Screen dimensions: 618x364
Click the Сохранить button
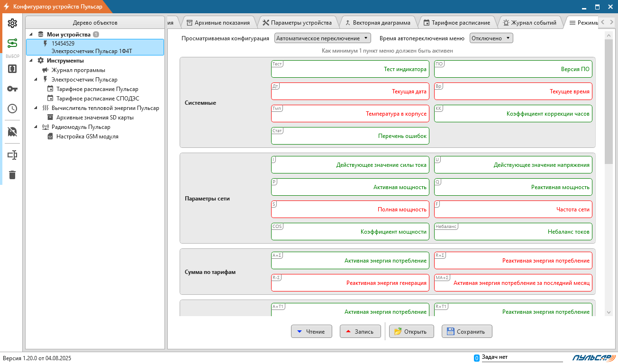tap(467, 331)
